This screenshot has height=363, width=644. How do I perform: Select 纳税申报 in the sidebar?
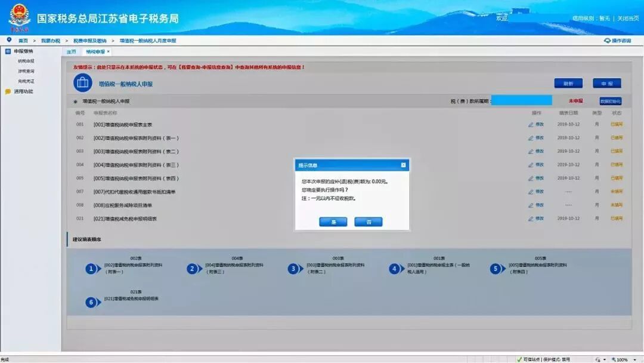(x=26, y=61)
